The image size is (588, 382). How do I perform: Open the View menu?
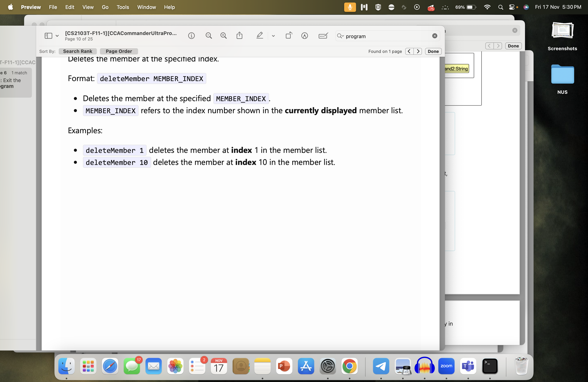click(88, 7)
